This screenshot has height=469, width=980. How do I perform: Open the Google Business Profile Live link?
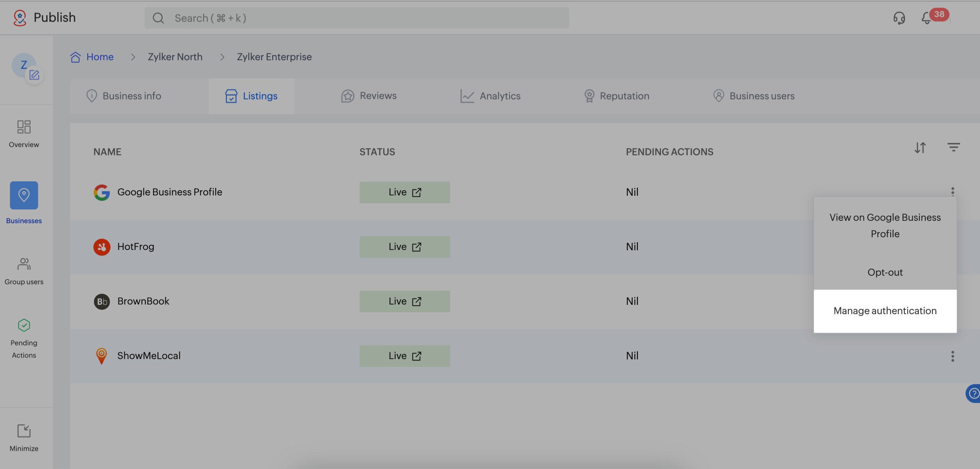point(405,192)
